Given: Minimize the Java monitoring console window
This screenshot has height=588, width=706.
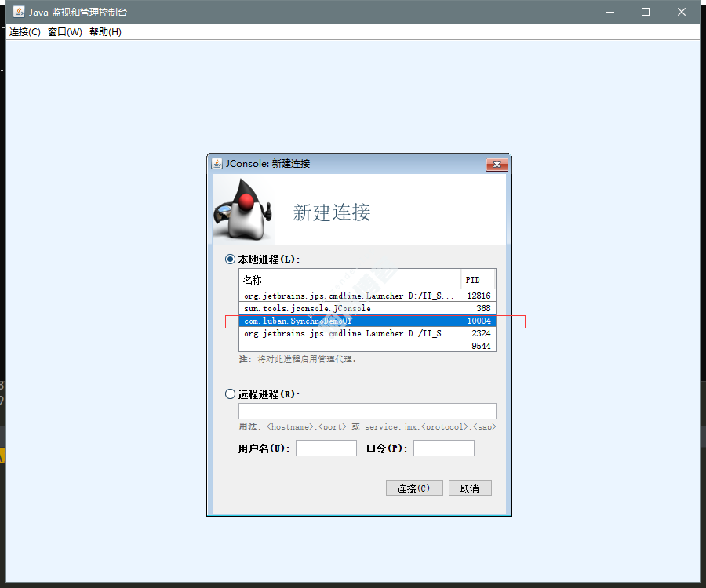Looking at the screenshot, I should click(x=610, y=12).
